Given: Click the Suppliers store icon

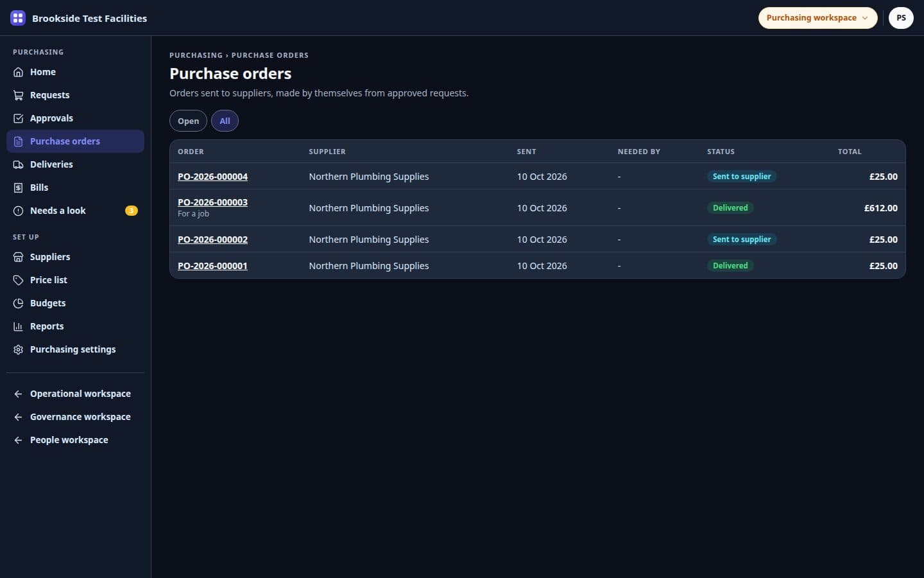Looking at the screenshot, I should tap(19, 257).
